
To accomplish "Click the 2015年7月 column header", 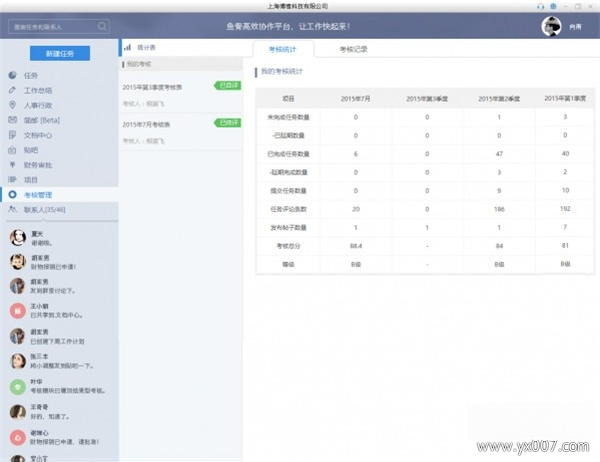I will [x=355, y=99].
